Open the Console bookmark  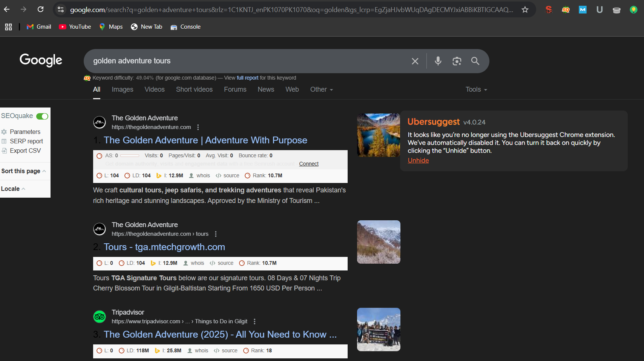[186, 27]
